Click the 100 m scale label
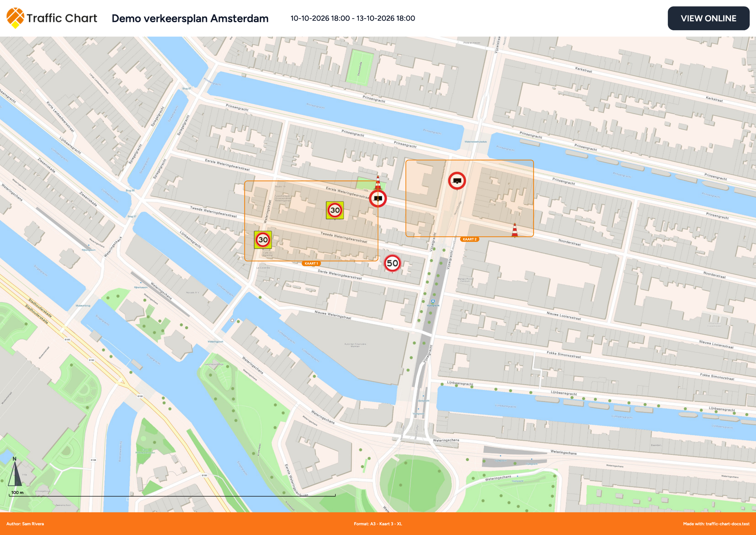756x535 pixels. (17, 493)
